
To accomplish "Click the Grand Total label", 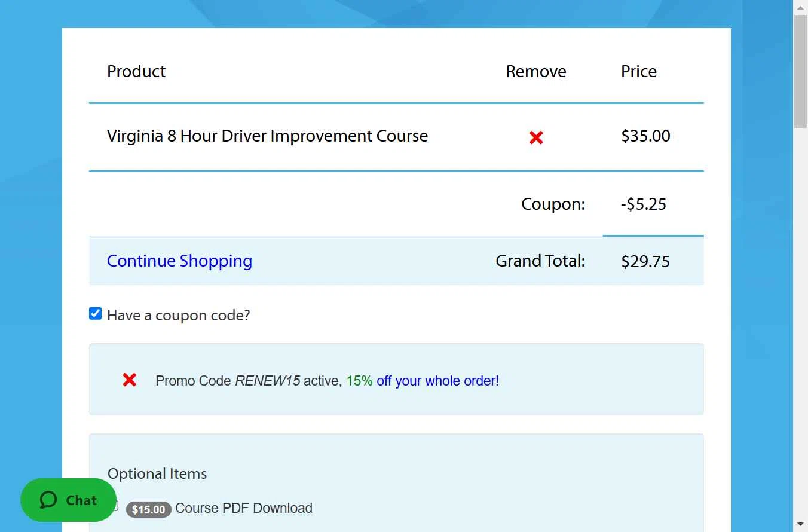I will pos(540,261).
